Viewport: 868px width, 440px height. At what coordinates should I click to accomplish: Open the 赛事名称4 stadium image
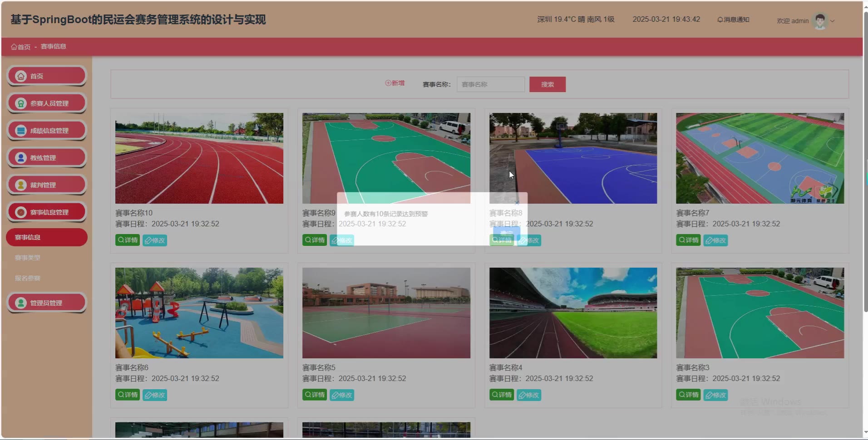pos(573,313)
